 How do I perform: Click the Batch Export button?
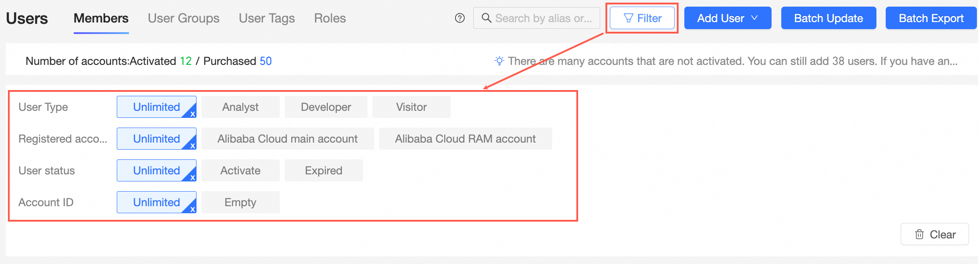coord(931,18)
